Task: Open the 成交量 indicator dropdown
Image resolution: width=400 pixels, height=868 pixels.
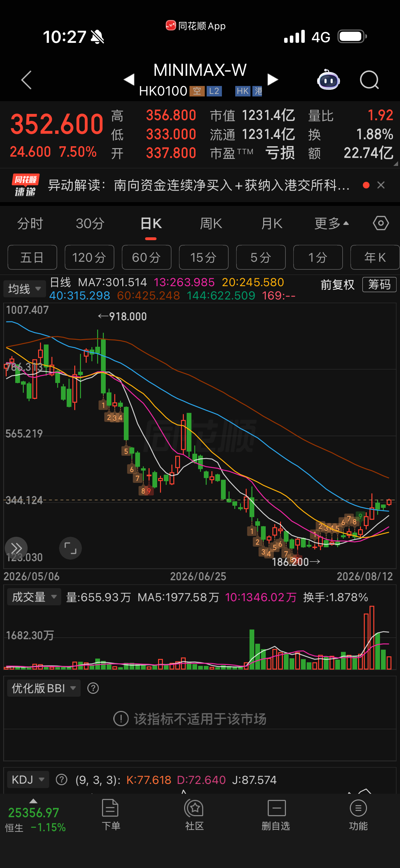Action: (x=34, y=597)
